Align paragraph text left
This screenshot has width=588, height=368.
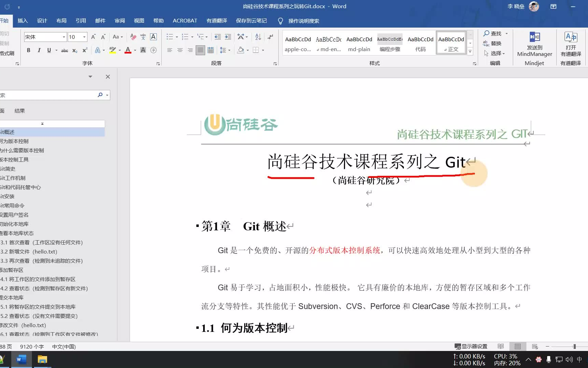pyautogui.click(x=169, y=50)
